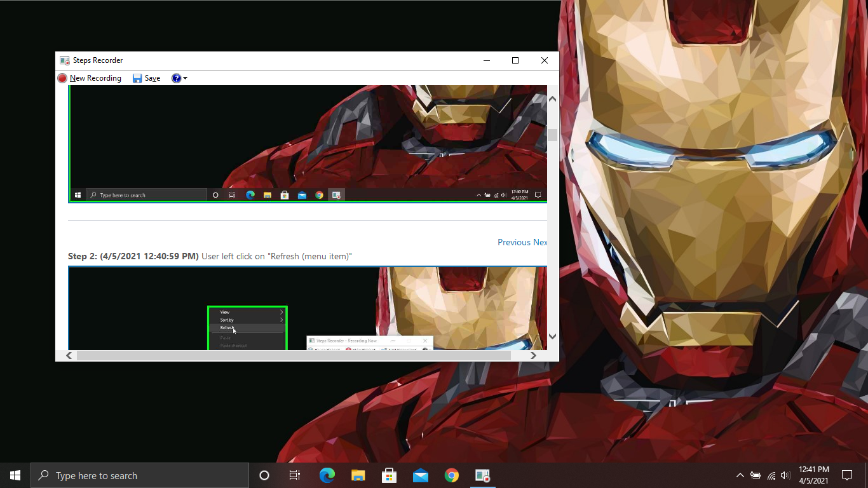This screenshot has width=868, height=488.
Task: Open File Explorer from the taskbar
Action: (x=358, y=475)
